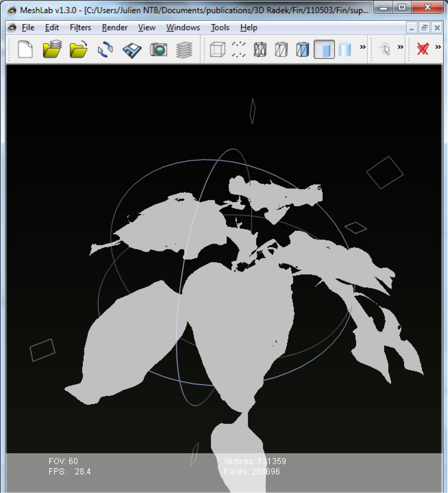
Task: Reload the mesh with the blue arrows icon
Action: point(105,49)
